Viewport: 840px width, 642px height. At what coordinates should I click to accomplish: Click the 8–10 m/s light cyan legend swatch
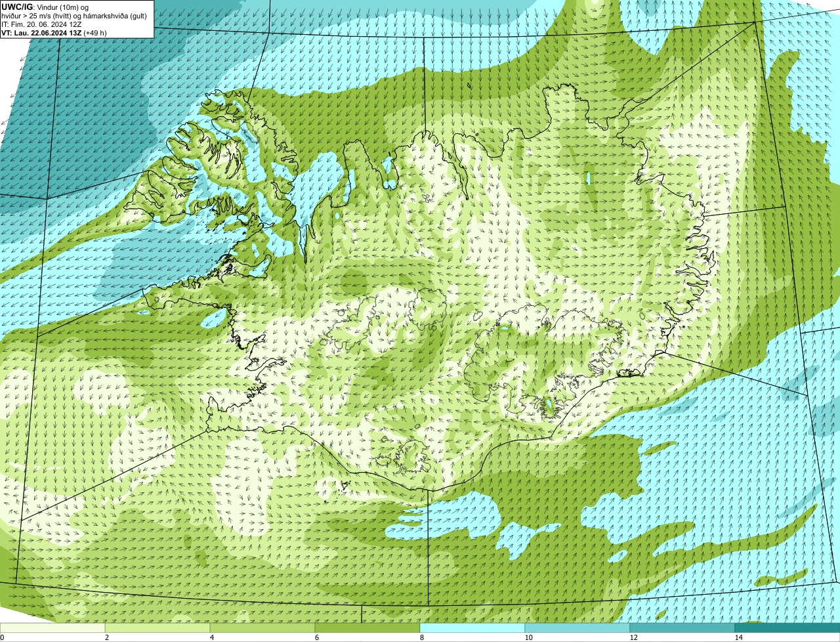[472, 628]
